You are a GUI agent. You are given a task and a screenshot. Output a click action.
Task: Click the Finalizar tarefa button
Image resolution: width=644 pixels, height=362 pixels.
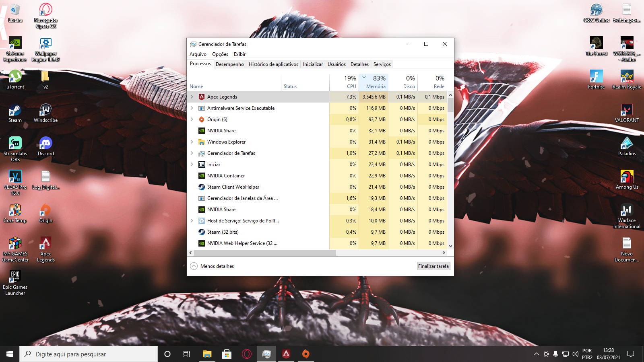(433, 266)
